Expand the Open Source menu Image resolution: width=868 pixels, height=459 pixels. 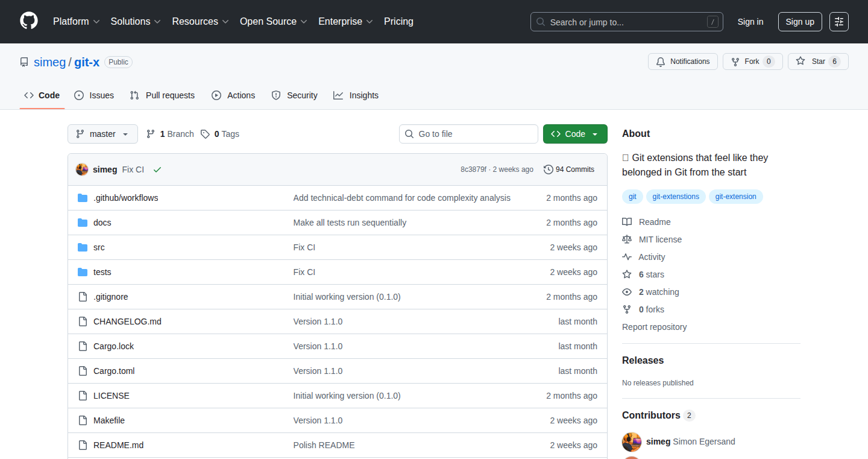[273, 21]
